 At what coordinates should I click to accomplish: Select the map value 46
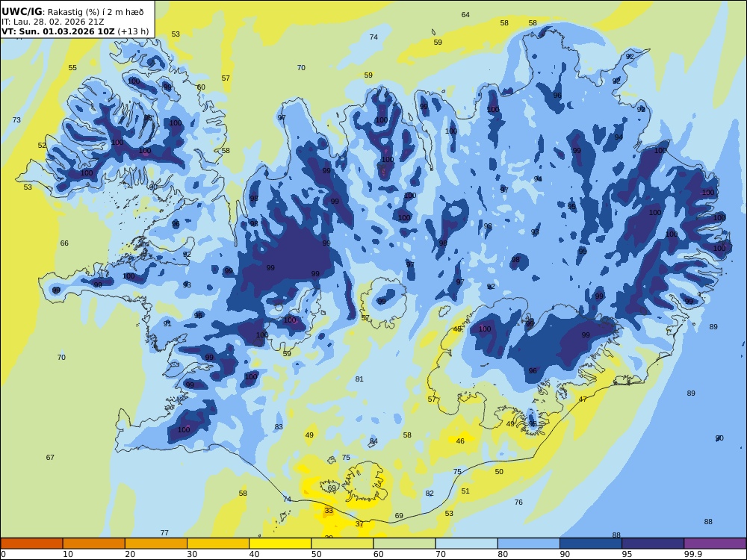pos(460,441)
